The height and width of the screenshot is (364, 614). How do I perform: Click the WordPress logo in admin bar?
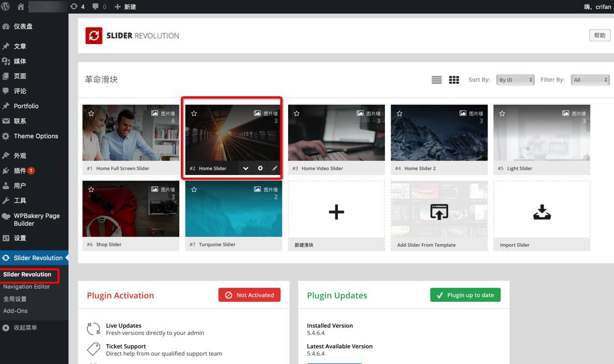(x=6, y=7)
